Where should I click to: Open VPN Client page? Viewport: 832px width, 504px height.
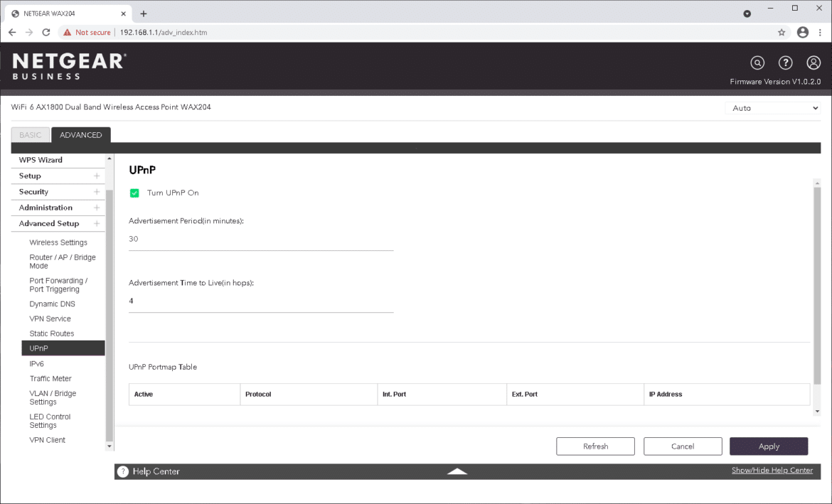pos(47,440)
